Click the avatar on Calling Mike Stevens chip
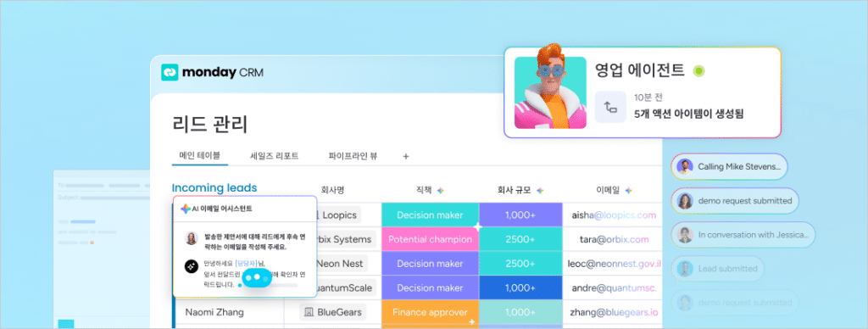868x329 pixels. coord(685,166)
